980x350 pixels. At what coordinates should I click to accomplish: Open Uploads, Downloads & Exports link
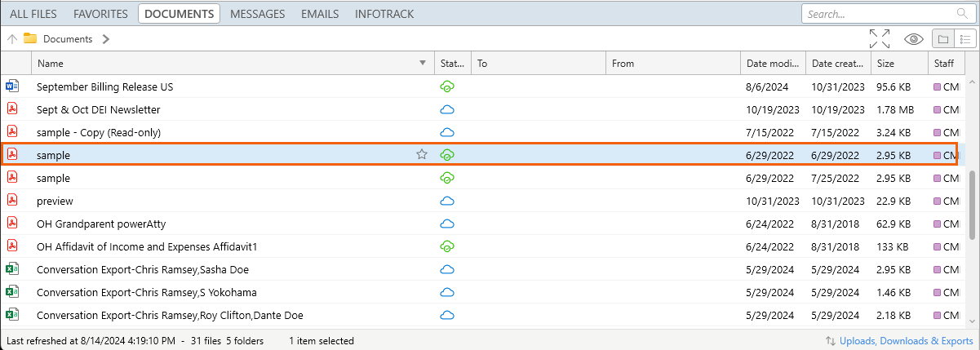tap(907, 341)
